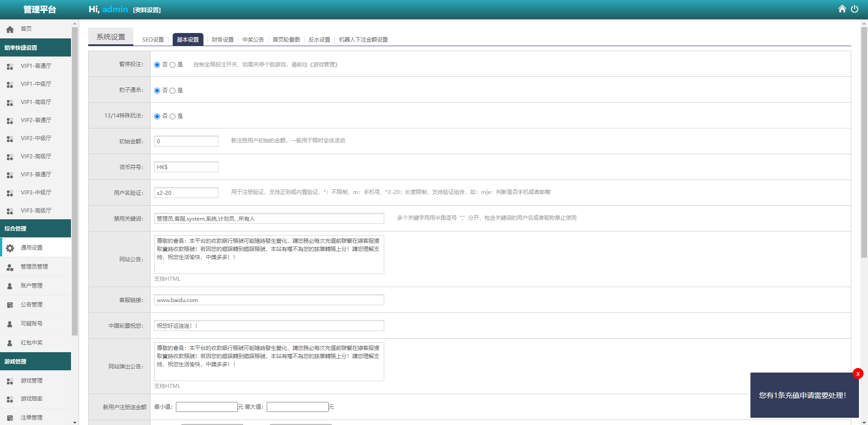Select 是 for 暂停投注
Viewport: 868px width, 425px height.
[x=172, y=65]
